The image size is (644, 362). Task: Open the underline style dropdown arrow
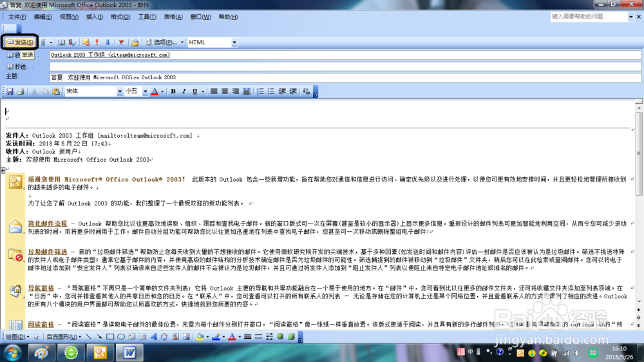[x=202, y=91]
